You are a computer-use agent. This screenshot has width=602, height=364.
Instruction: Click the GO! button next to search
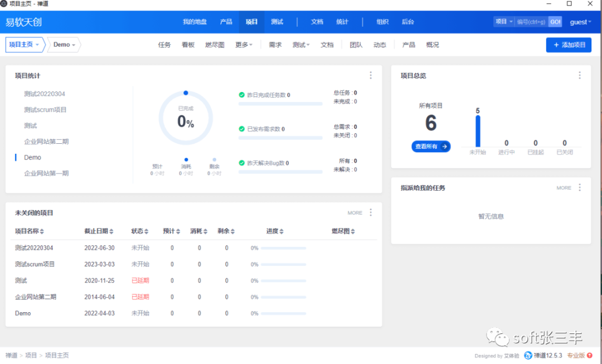[x=555, y=22]
